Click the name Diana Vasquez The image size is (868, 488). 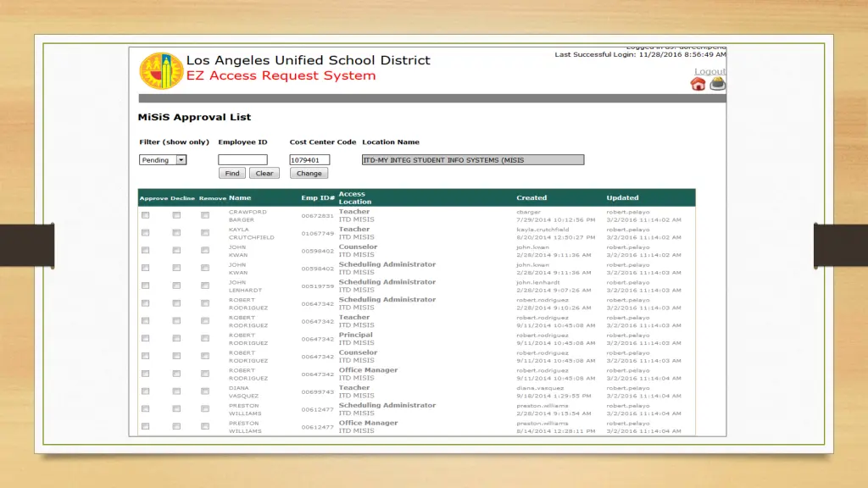tap(243, 391)
